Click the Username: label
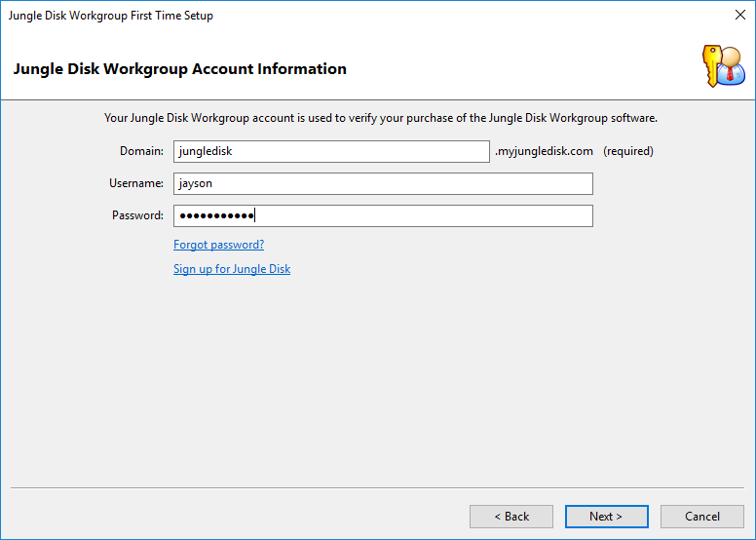Viewport: 756px width, 540px height. (x=136, y=183)
